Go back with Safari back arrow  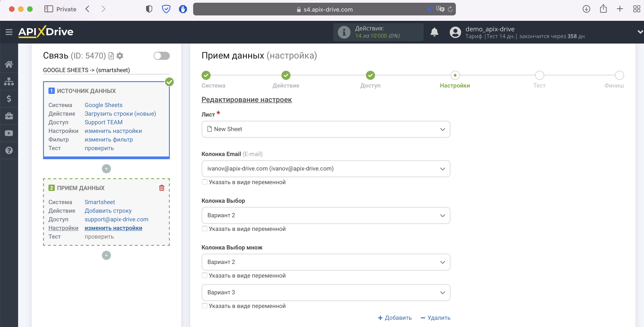[x=87, y=9]
